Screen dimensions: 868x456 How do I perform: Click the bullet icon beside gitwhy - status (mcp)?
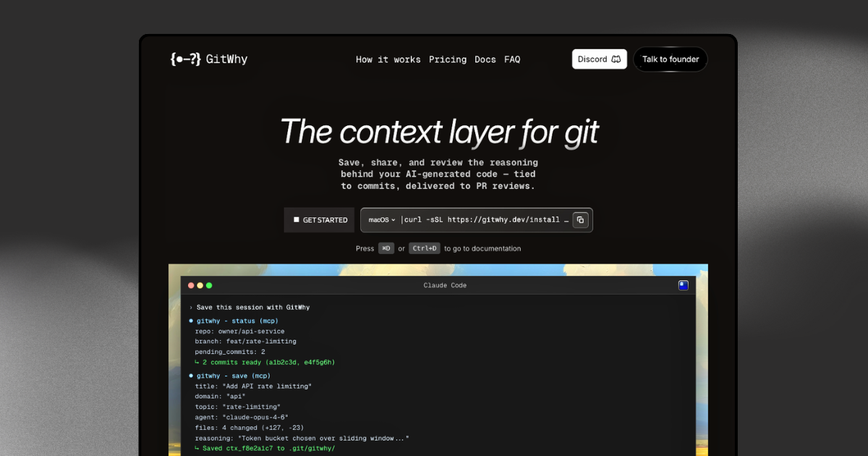191,321
